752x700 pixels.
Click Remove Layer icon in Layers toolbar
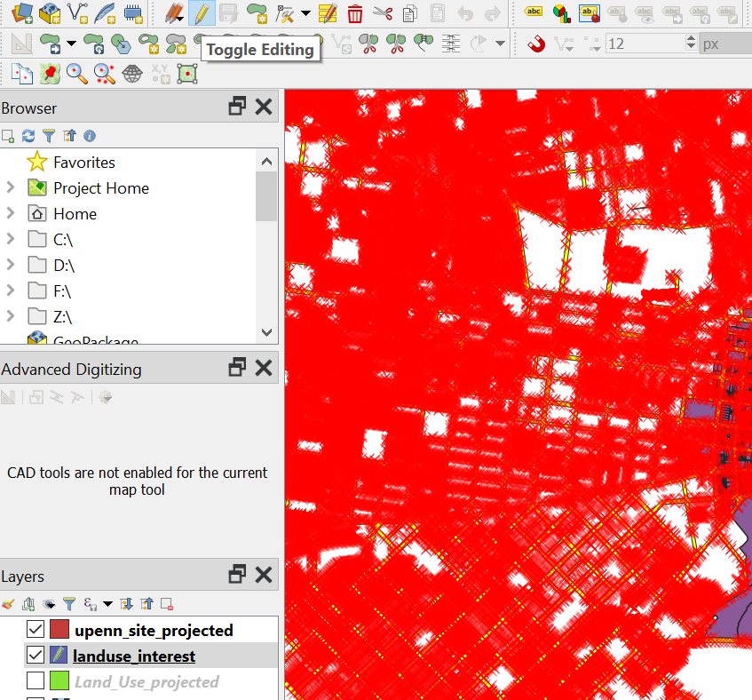(x=167, y=604)
